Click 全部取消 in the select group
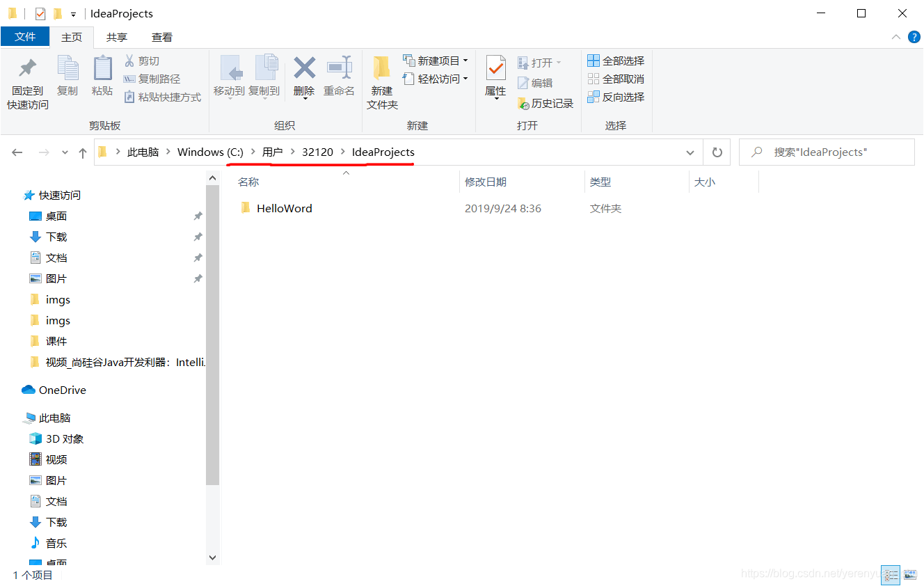This screenshot has width=924, height=586. 616,79
